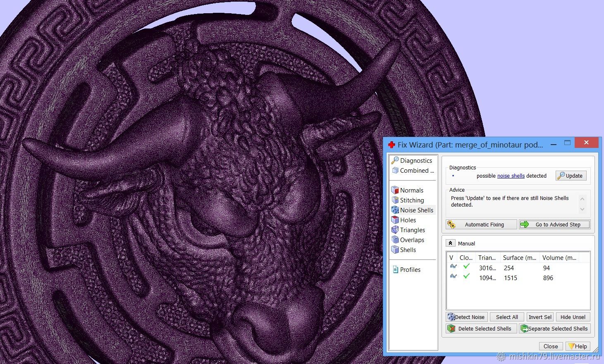Maximize the Fix Wizard window
This screenshot has width=604, height=364.
[567, 143]
